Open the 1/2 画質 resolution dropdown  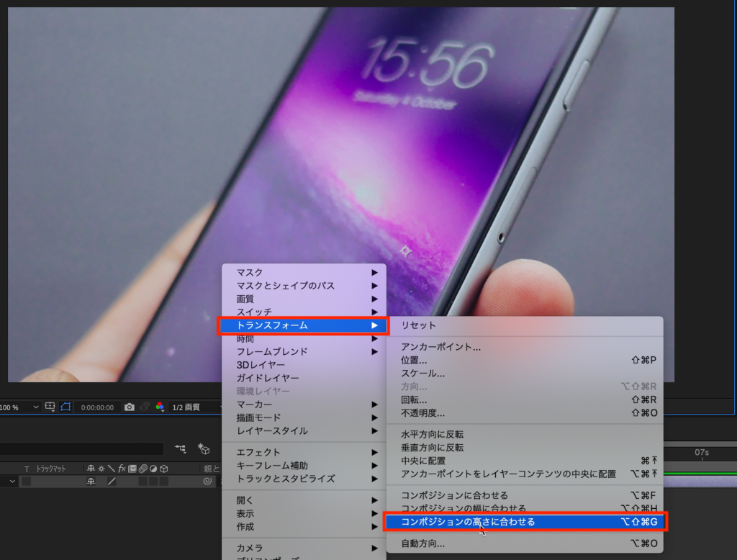195,407
